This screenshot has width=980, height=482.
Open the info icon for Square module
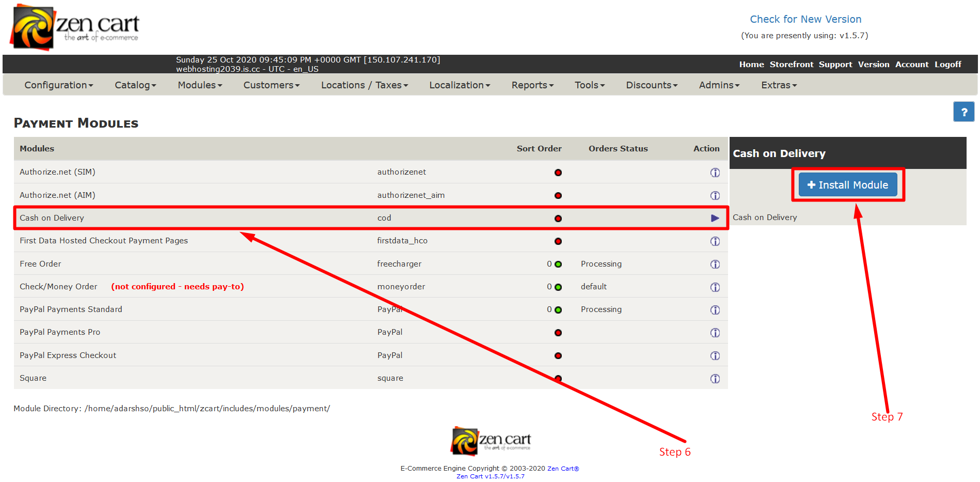pos(715,379)
